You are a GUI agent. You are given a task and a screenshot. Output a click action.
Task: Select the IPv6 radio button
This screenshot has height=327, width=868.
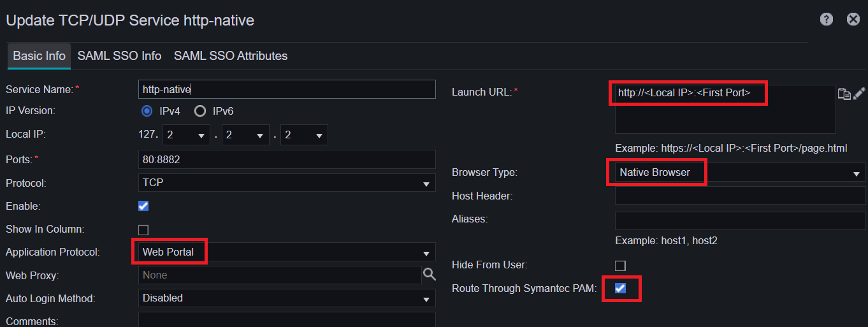[x=200, y=111]
